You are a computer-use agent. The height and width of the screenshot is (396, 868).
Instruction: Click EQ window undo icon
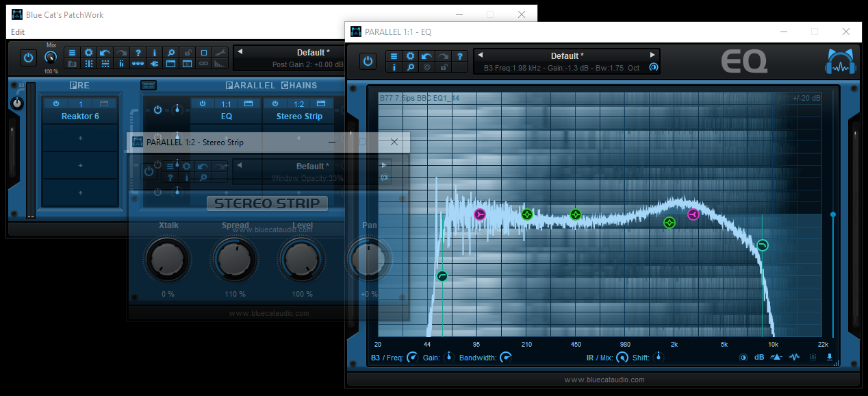[x=426, y=56]
